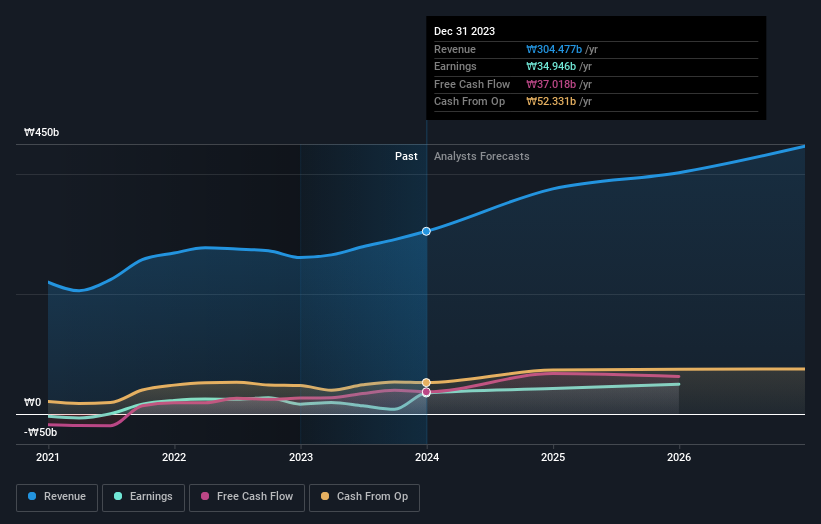Click the ₩52.331b cash from op value

coord(551,102)
